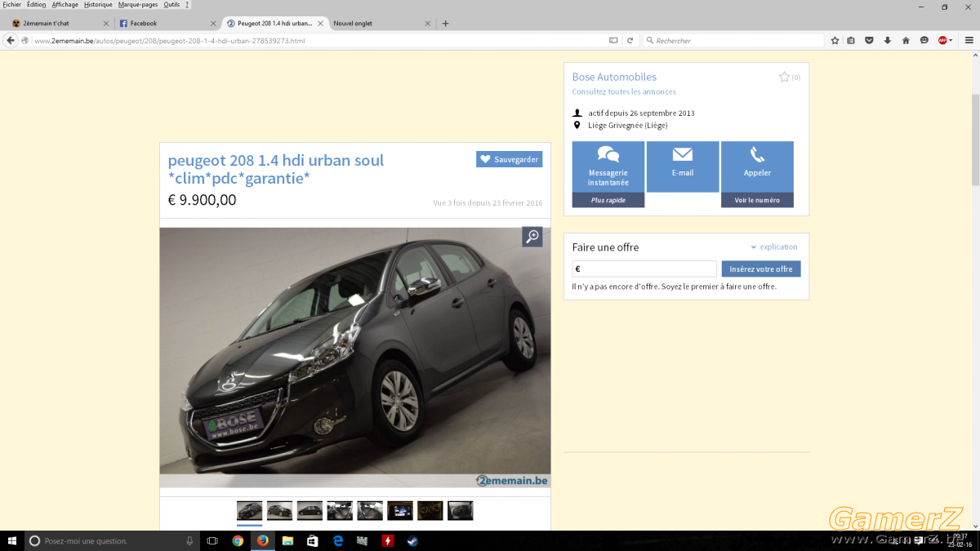The height and width of the screenshot is (551, 980).
Task: Open File Explorer from the taskbar
Action: pos(287,540)
